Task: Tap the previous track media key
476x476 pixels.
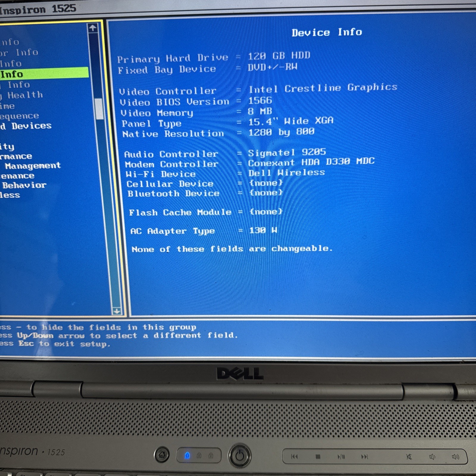Action: pyautogui.click(x=295, y=456)
